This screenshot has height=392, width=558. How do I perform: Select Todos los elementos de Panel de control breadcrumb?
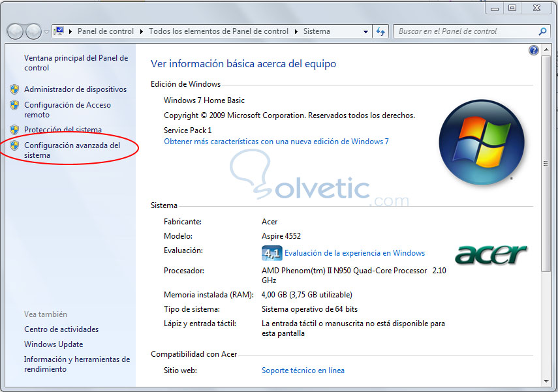219,31
